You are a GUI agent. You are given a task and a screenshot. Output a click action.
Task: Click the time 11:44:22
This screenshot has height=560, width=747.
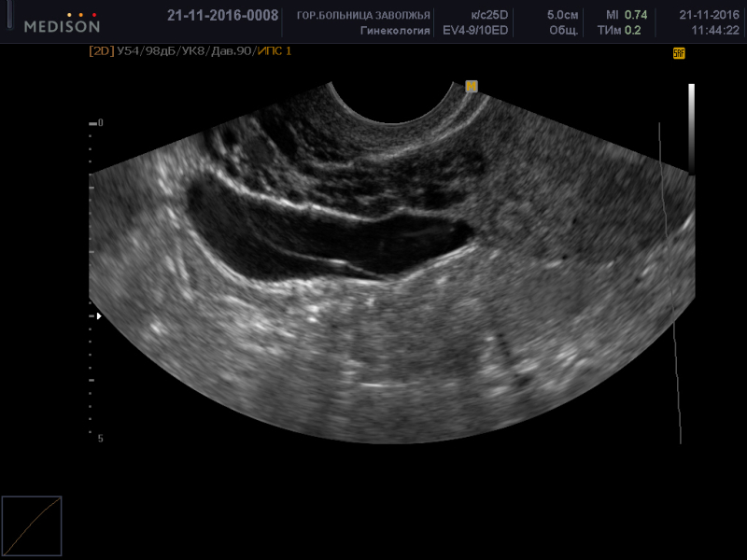(715, 31)
